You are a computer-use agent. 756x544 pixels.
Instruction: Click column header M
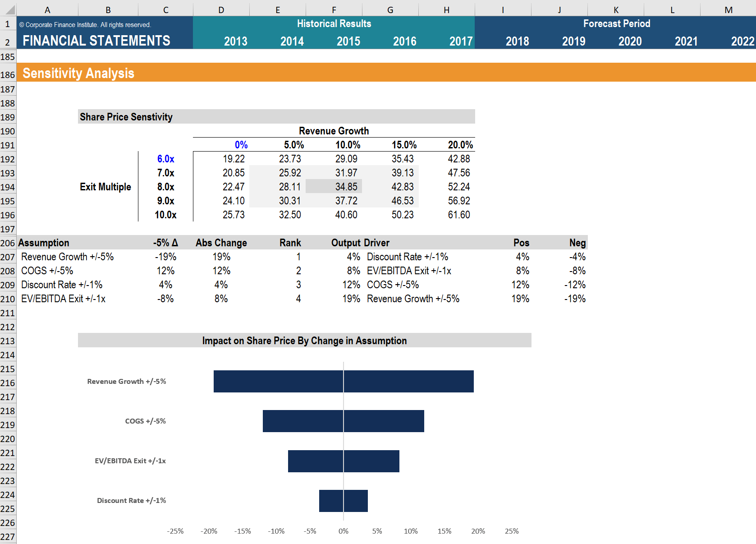(x=728, y=9)
